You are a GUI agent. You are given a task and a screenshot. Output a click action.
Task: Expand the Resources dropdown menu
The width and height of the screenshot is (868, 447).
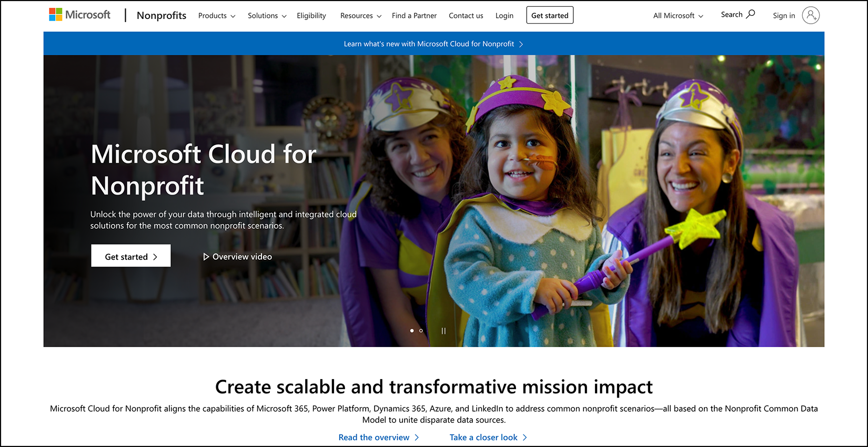361,16
